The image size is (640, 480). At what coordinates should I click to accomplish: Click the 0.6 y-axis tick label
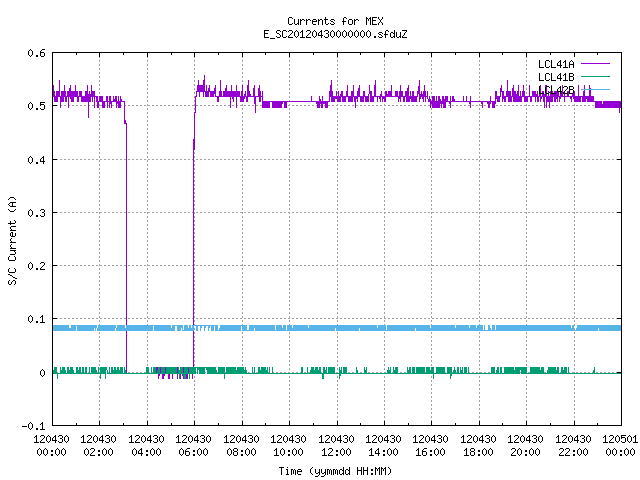coord(36,53)
